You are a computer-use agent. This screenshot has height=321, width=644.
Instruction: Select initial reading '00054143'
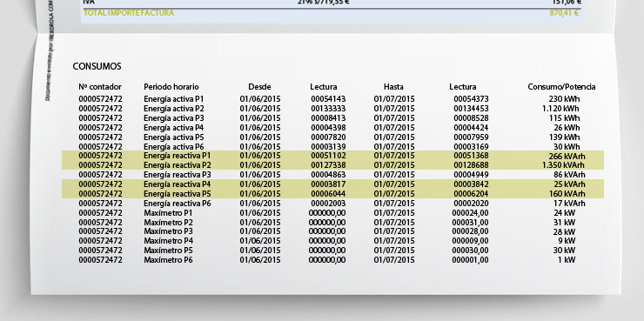click(328, 99)
